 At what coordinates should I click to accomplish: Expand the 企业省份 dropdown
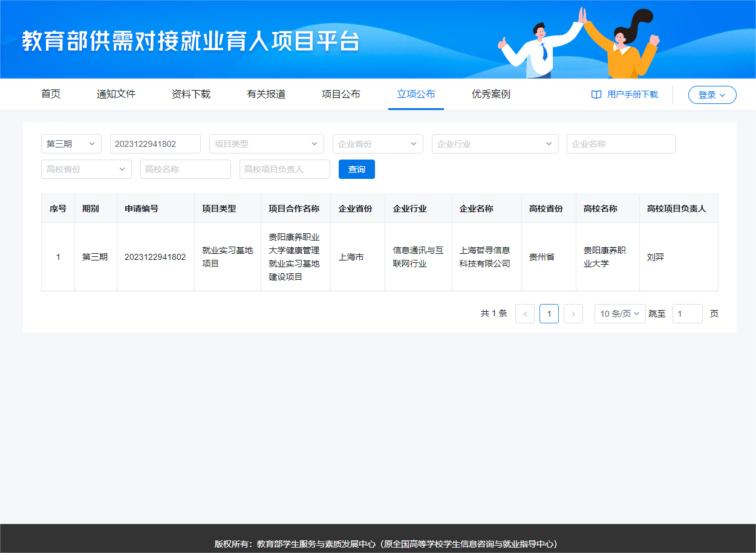coord(377,144)
